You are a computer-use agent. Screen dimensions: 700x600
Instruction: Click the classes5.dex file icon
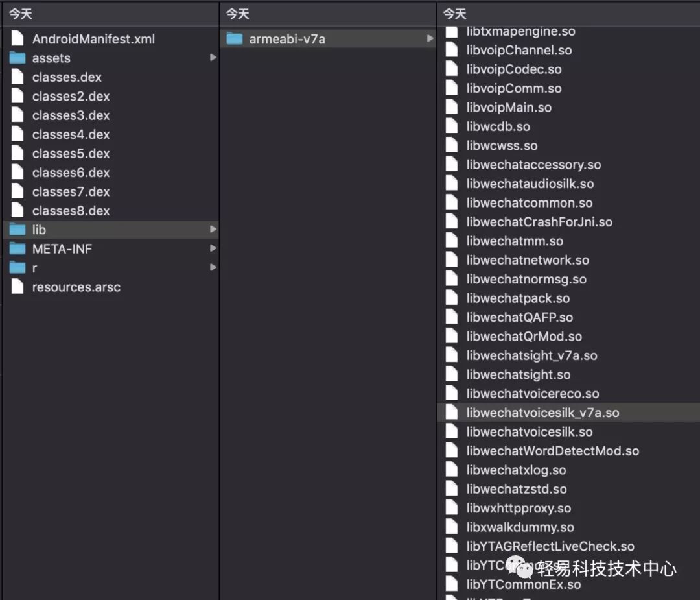point(17,153)
